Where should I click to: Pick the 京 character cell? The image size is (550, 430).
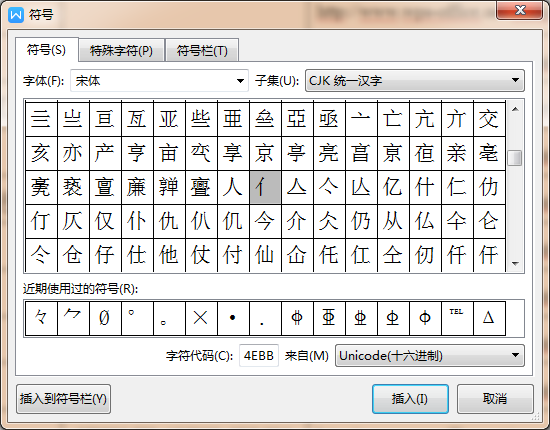pos(265,153)
